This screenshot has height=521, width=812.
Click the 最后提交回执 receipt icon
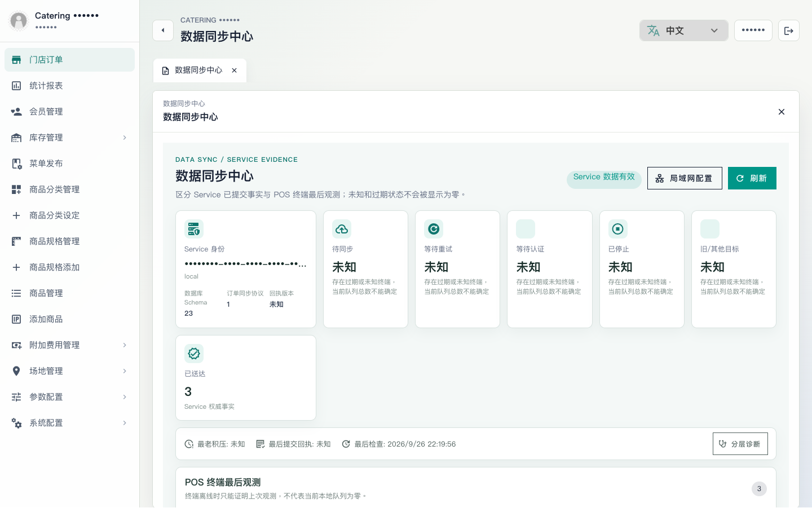tap(260, 444)
